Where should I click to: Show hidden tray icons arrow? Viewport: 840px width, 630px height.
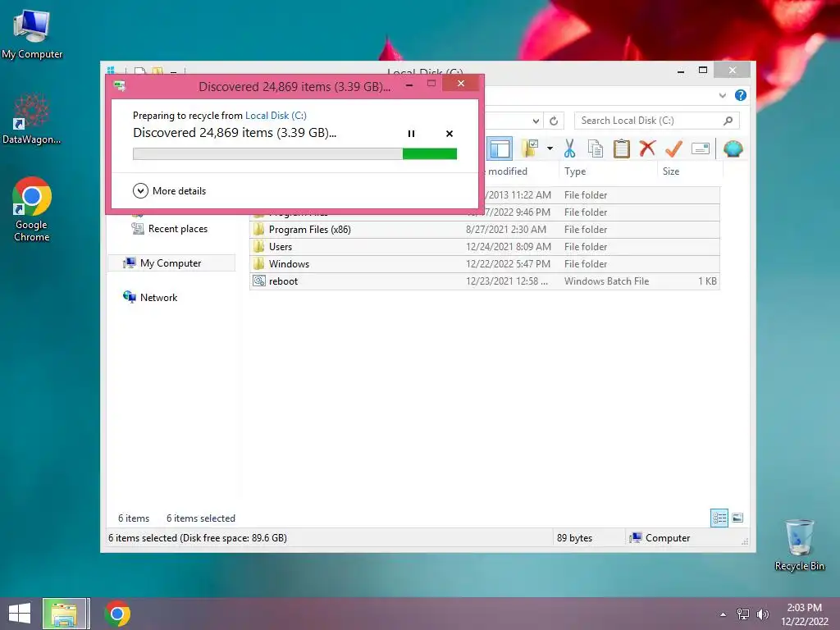click(x=723, y=614)
